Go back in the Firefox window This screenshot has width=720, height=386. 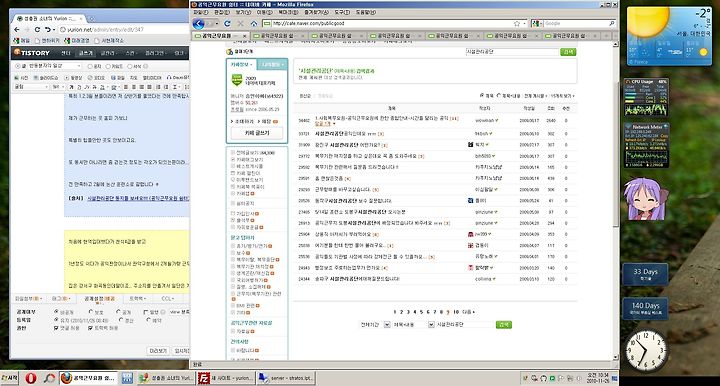[x=199, y=23]
